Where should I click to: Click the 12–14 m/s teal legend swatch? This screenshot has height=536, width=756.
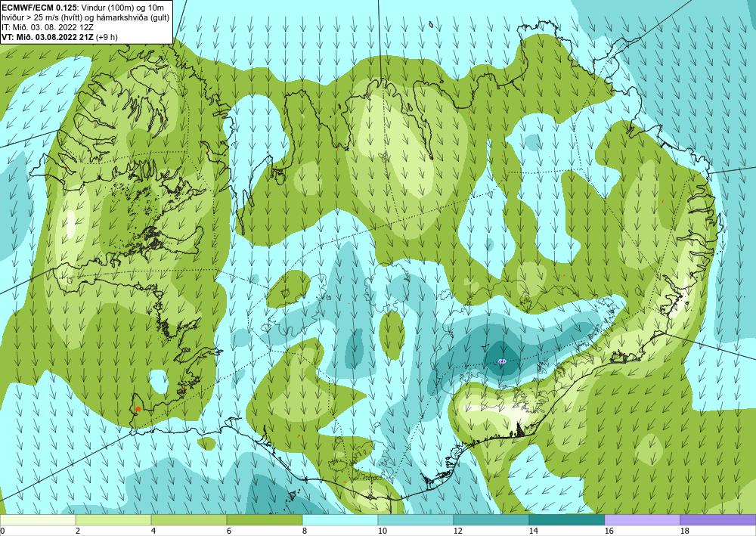click(x=491, y=520)
